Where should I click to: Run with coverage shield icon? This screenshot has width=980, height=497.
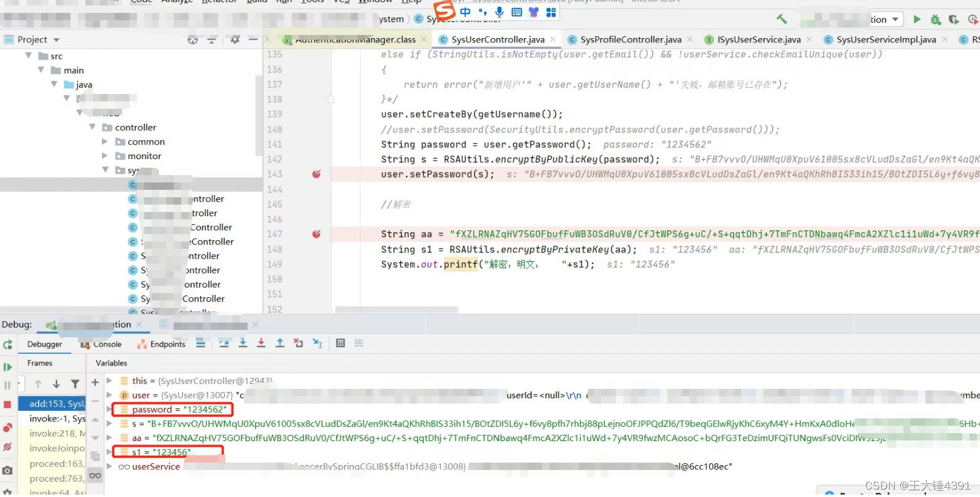tap(954, 20)
